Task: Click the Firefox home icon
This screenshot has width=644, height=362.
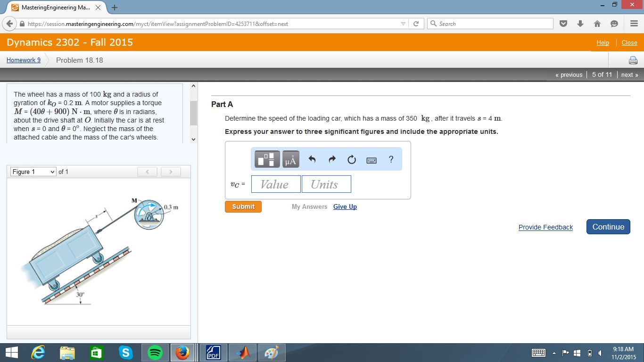Action: (598, 23)
